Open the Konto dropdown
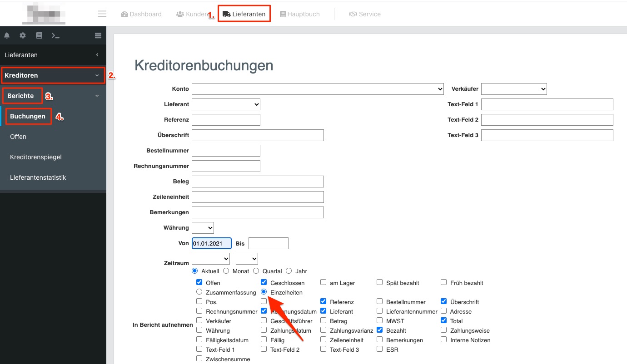 pyautogui.click(x=318, y=89)
